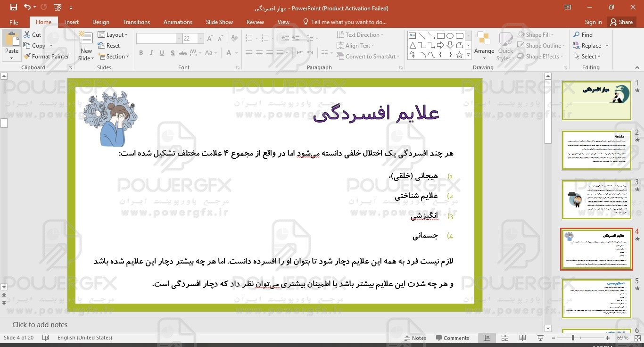Open the Arrange tool
Image resolution: width=644 pixels, height=347 pixels.
[x=484, y=45]
